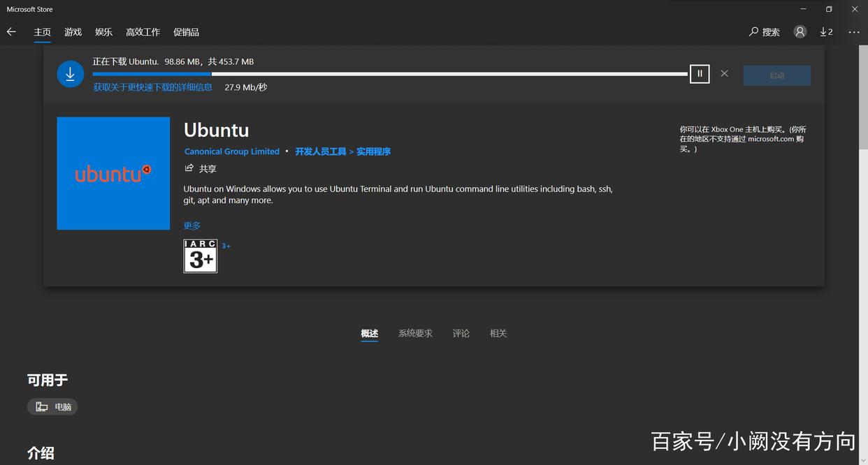Open the 娱乐 tab

click(104, 32)
